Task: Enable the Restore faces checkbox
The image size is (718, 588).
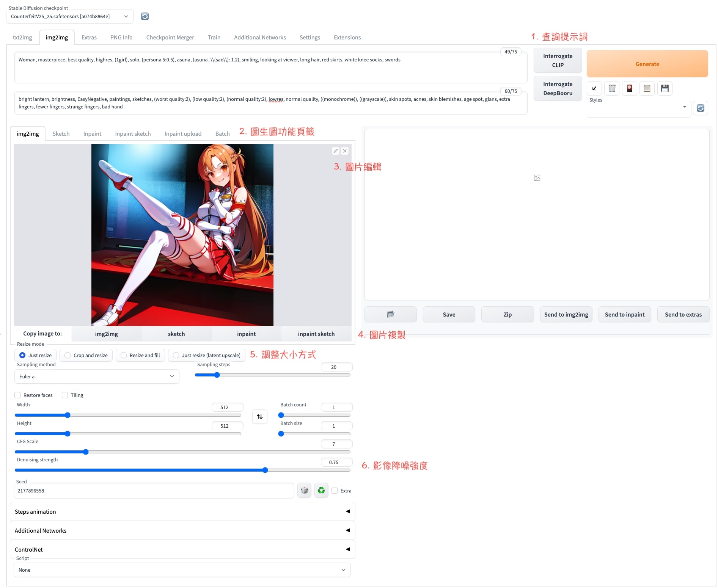Action: [x=17, y=395]
